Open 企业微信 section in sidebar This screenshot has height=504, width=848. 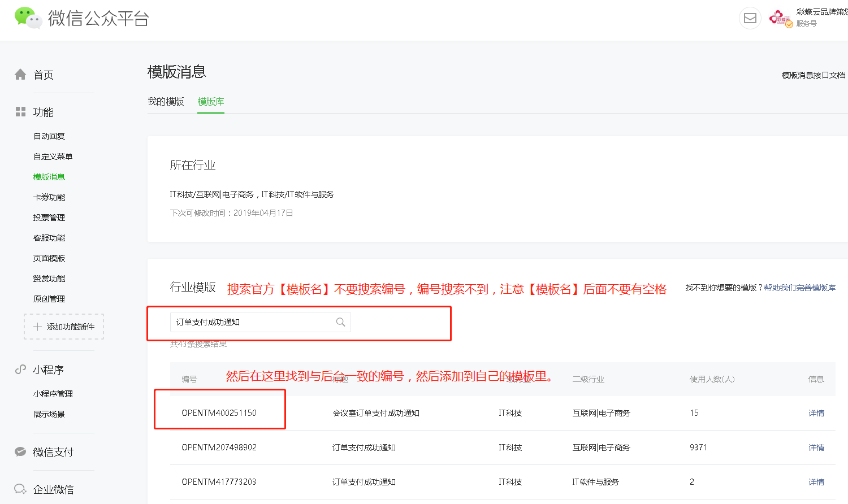pos(53,489)
